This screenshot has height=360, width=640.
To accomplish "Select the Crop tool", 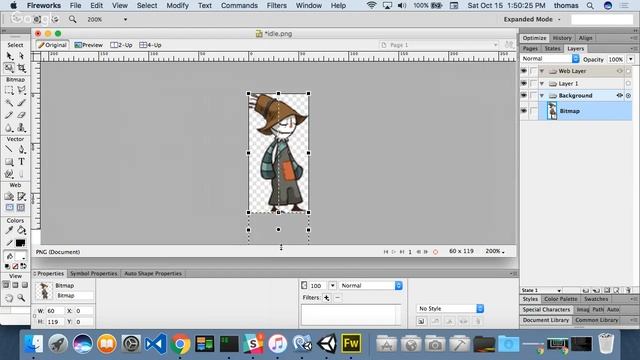I will (x=21, y=68).
